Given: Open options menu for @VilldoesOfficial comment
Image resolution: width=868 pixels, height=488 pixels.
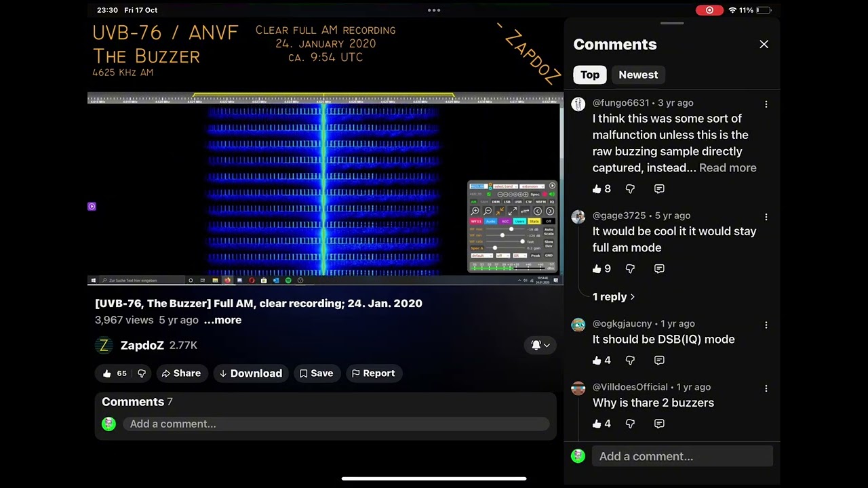Looking at the screenshot, I should [766, 388].
